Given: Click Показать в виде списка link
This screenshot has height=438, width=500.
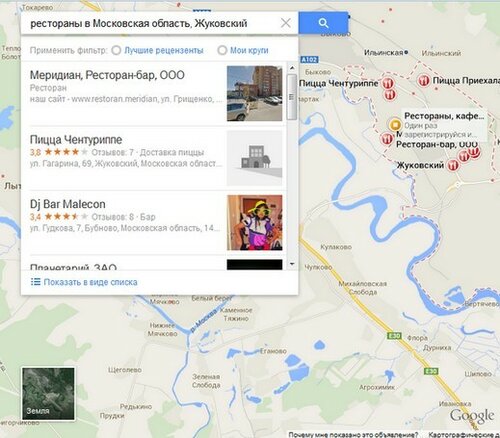Looking at the screenshot, I should point(90,282).
